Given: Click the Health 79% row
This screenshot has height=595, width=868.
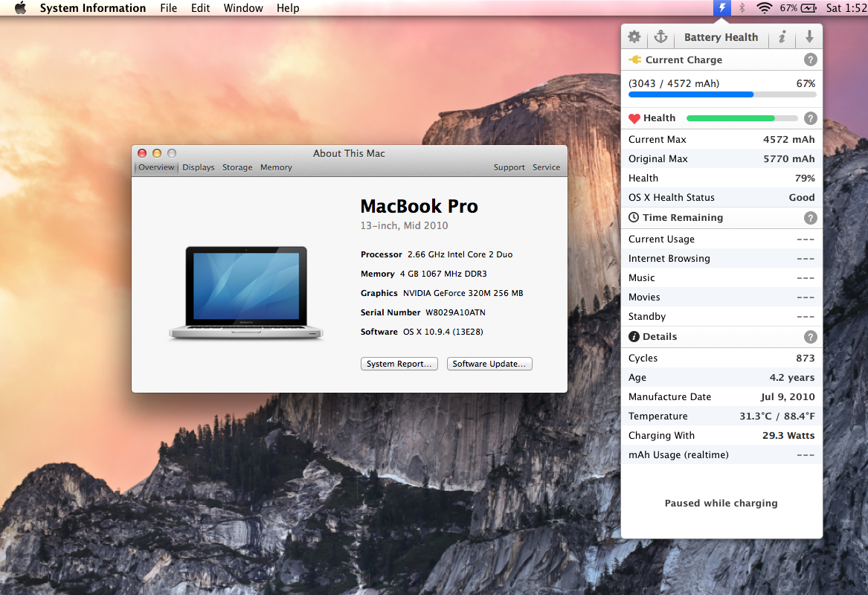Looking at the screenshot, I should coord(722,178).
